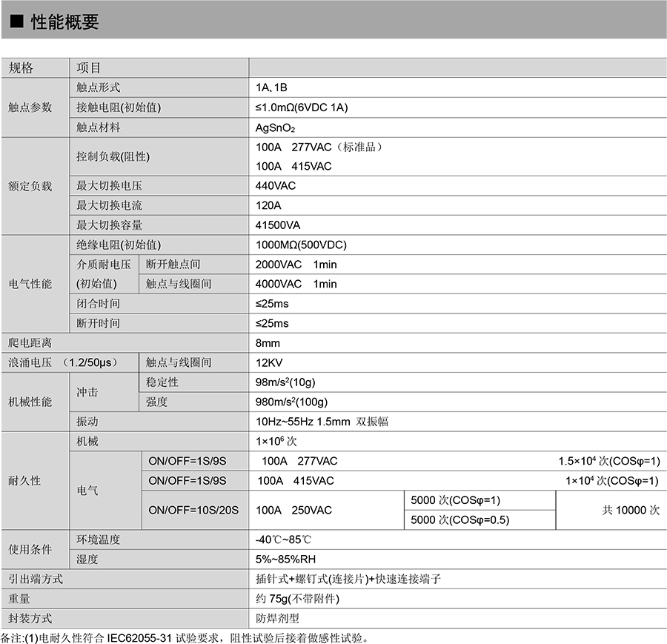Click the 触点形式 value 1A, 1B
667x644 pixels.
[271, 87]
